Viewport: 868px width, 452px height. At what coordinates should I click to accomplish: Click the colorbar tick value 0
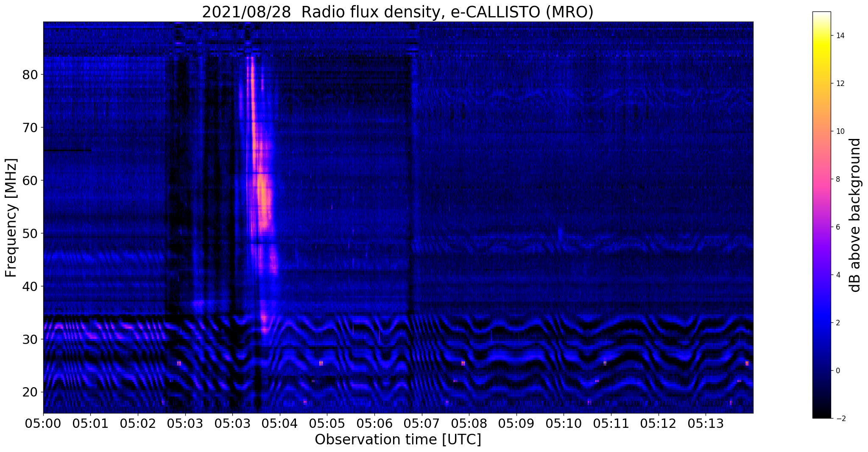pos(837,371)
